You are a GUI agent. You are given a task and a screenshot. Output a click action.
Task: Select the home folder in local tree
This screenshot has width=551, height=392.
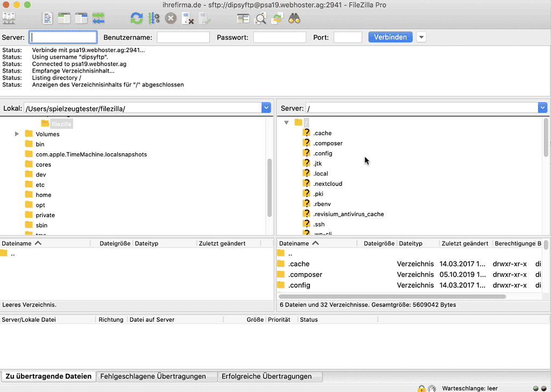[x=43, y=195]
